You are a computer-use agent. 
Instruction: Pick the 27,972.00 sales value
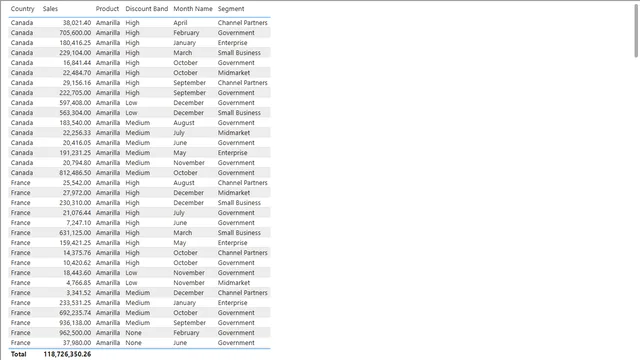pos(77,193)
